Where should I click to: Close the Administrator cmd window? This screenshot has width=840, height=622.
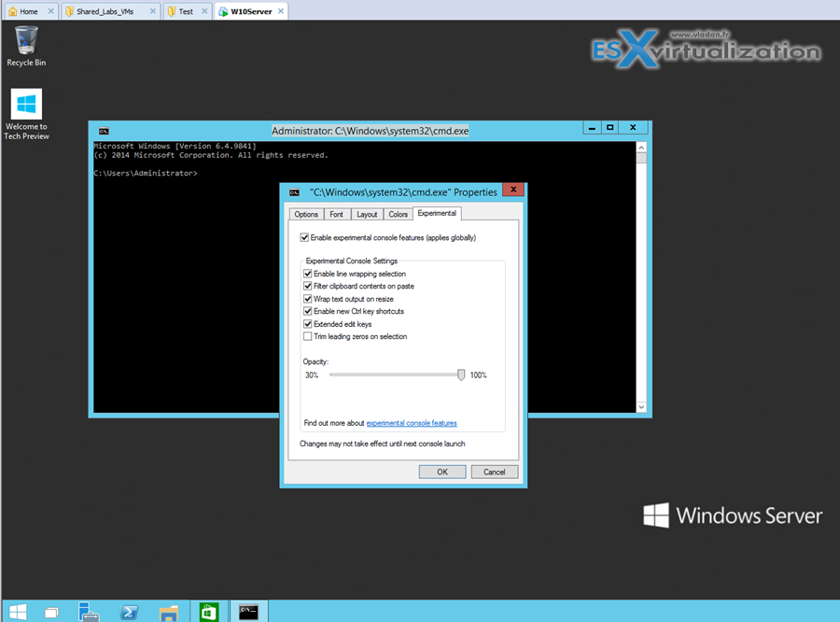(x=633, y=128)
